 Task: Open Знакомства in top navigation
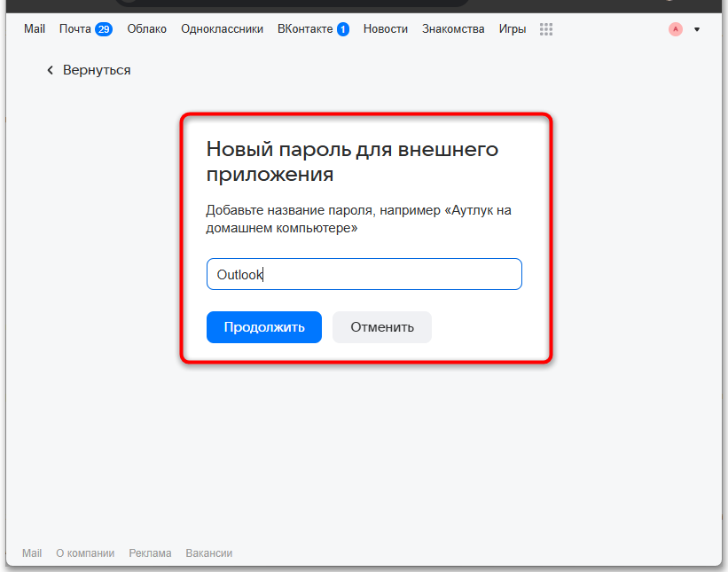[453, 28]
